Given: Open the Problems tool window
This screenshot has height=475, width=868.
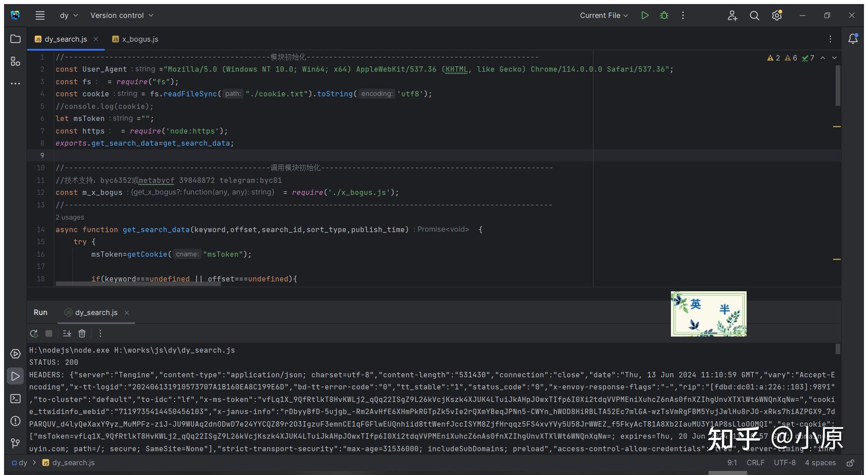Looking at the screenshot, I should tap(15, 421).
